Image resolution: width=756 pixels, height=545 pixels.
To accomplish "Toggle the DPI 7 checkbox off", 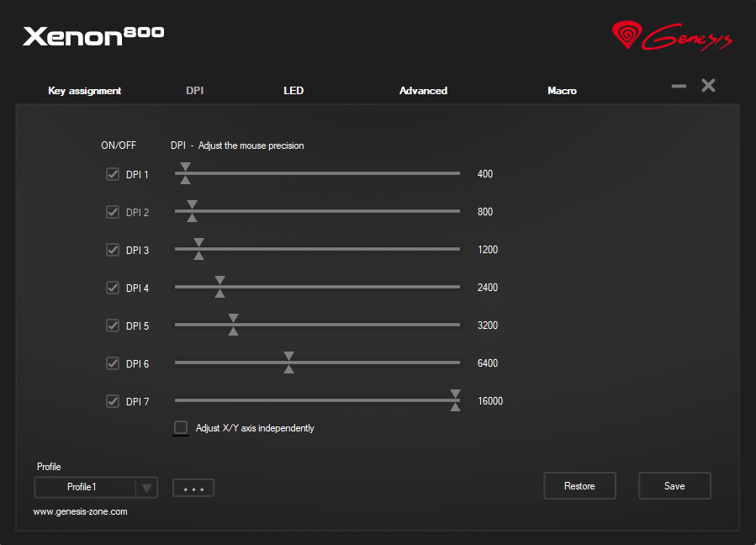I will point(113,402).
